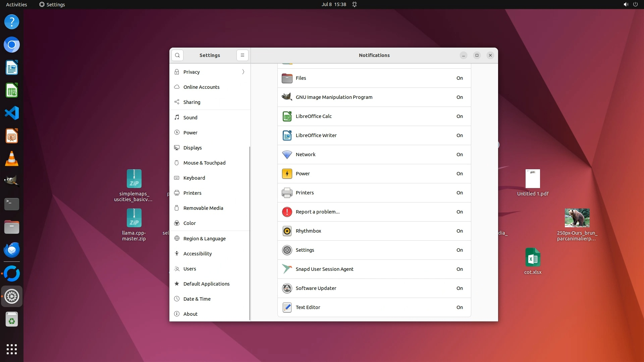Image resolution: width=644 pixels, height=362 pixels.
Task: Click the Network wifi icon in list
Action: [x=287, y=155]
